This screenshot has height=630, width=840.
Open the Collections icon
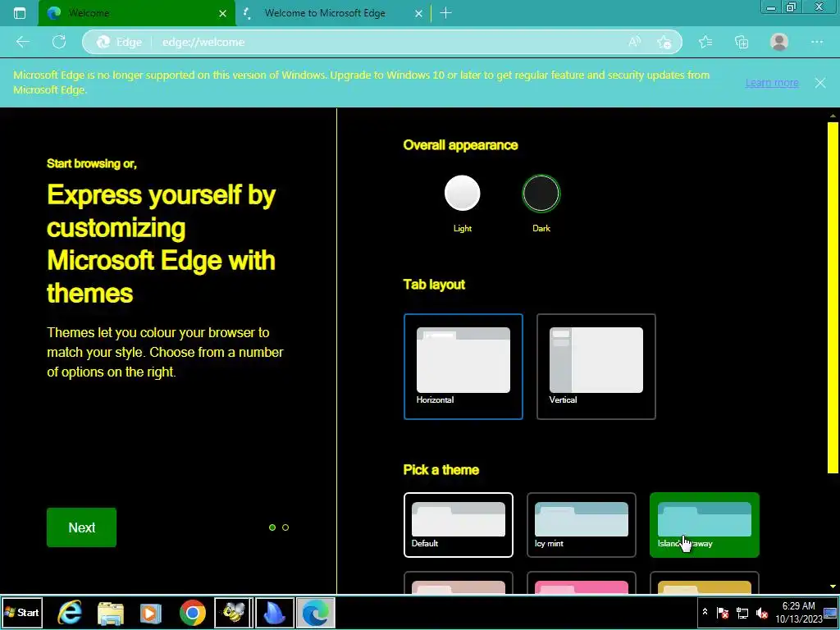pyautogui.click(x=742, y=42)
